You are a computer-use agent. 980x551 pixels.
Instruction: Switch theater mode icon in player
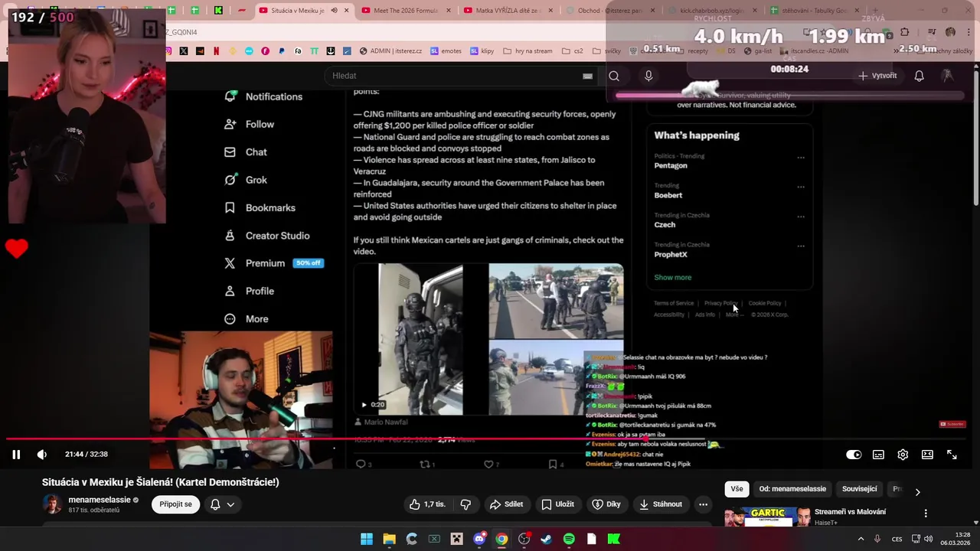927,455
